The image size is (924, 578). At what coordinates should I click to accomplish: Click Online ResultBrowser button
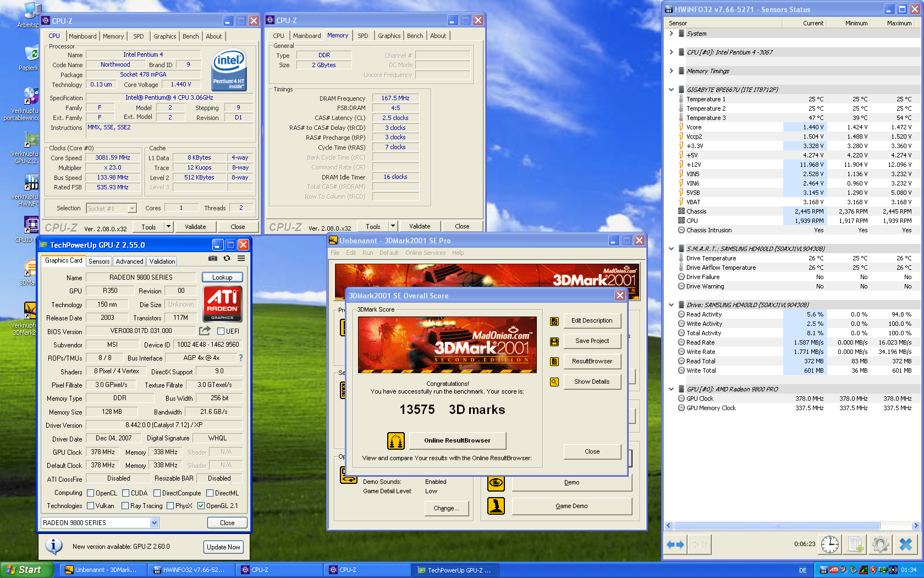point(457,440)
